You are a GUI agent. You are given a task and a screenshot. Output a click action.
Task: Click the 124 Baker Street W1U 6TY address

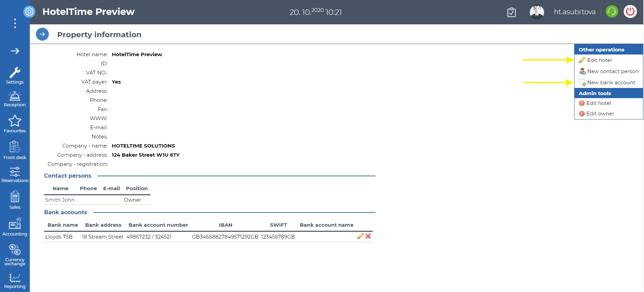pos(146,155)
